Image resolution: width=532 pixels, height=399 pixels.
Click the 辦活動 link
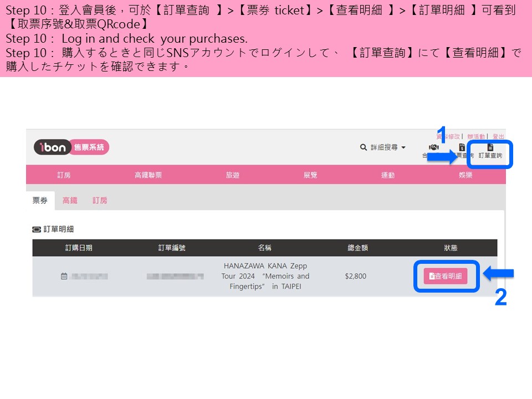tap(475, 136)
